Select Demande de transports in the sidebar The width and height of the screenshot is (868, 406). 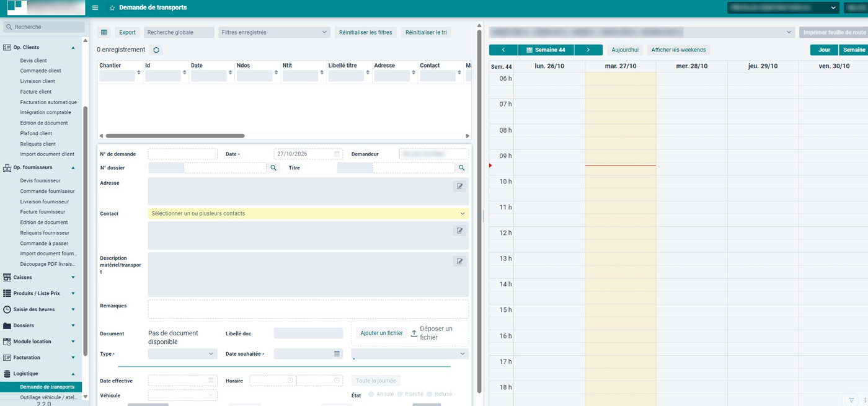click(x=41, y=387)
